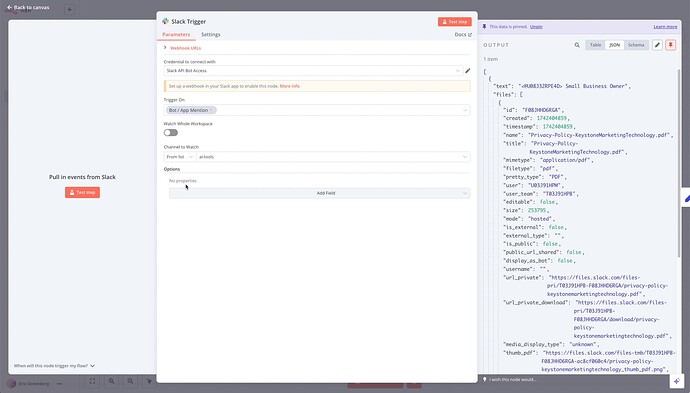Open Learn more link in output panel
This screenshot has width=690, height=393.
click(x=665, y=26)
